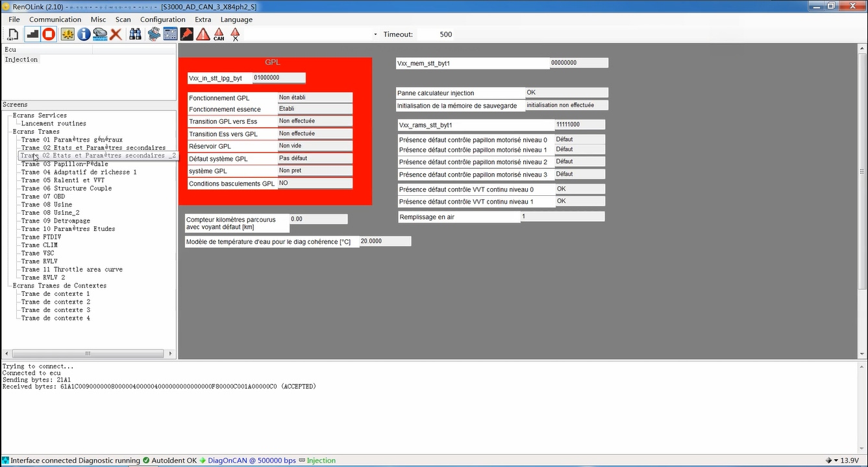Open Trame FTDIV
Image resolution: width=868 pixels, height=467 pixels.
point(41,237)
